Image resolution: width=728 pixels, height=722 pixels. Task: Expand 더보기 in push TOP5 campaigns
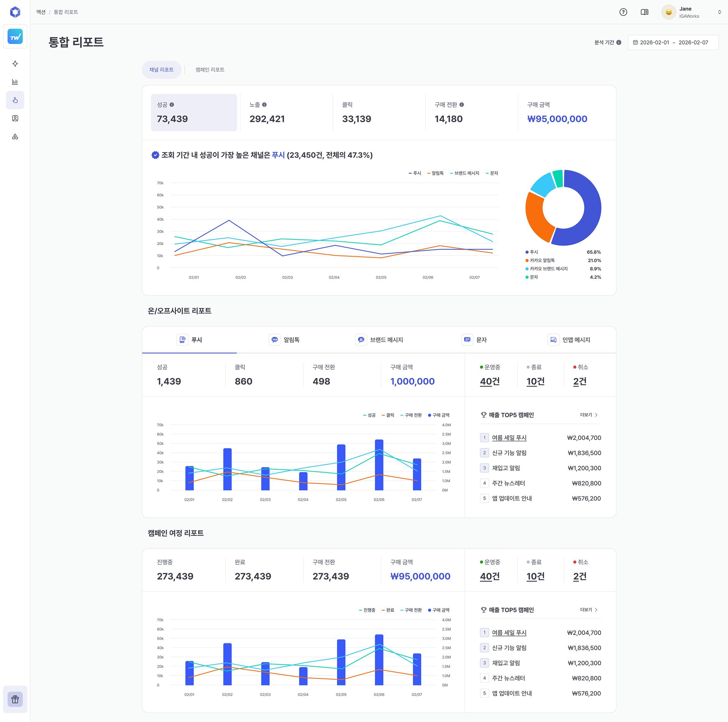tap(589, 415)
